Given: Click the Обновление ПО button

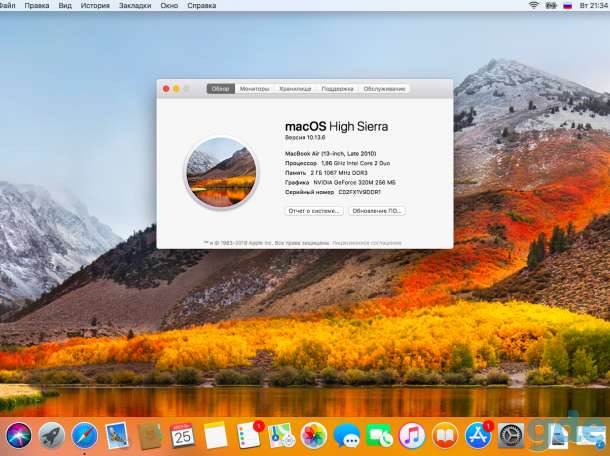Looking at the screenshot, I should pos(377,211).
